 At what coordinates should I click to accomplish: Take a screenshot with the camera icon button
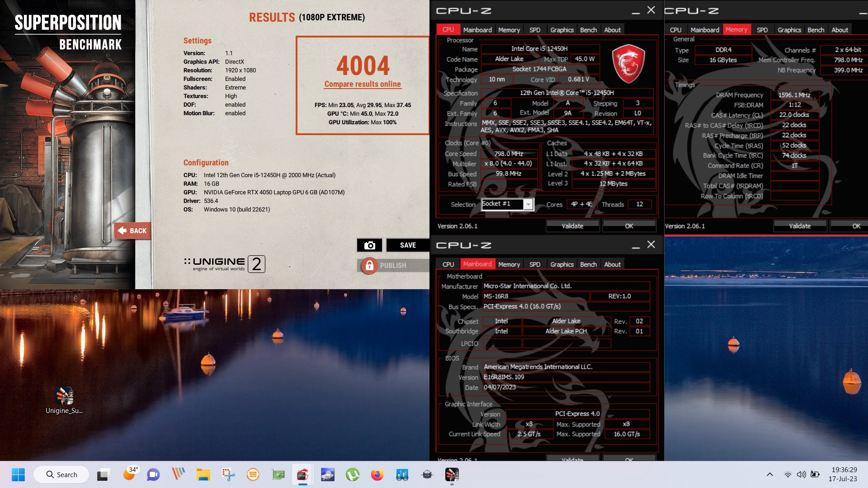[369, 245]
